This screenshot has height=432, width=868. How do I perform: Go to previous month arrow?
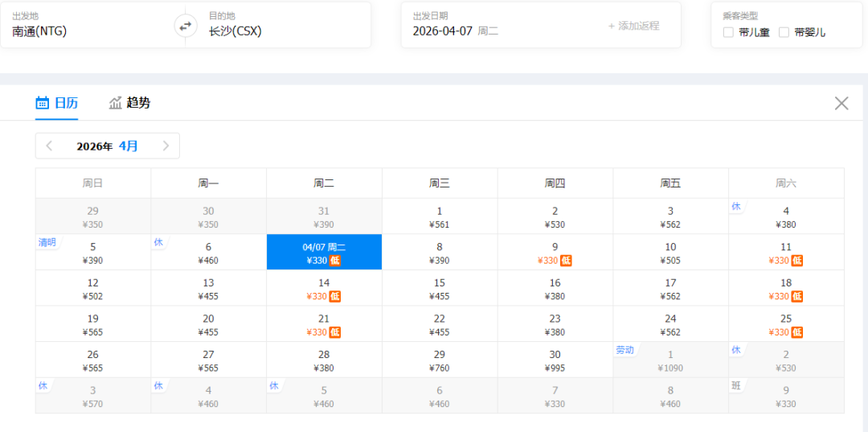[x=49, y=146]
